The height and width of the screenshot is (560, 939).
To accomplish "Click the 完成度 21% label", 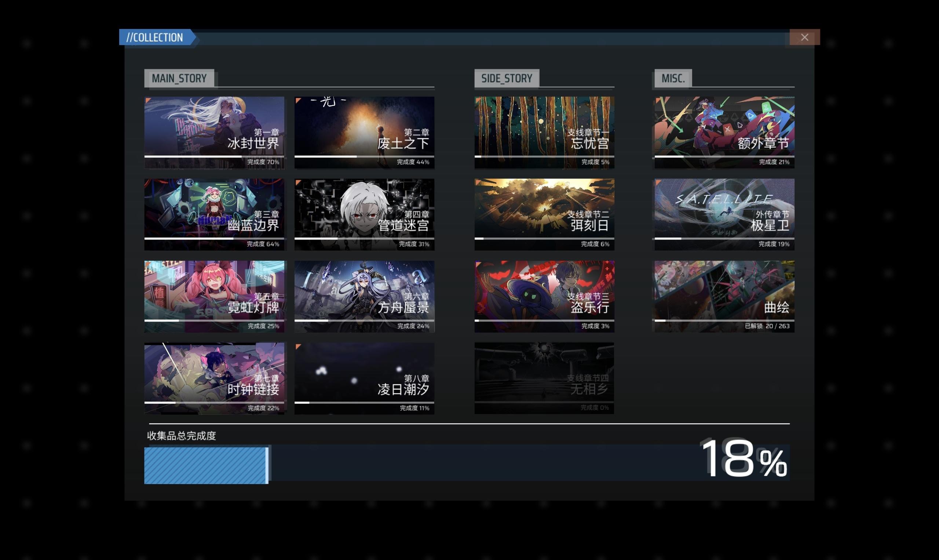I will pos(774,162).
